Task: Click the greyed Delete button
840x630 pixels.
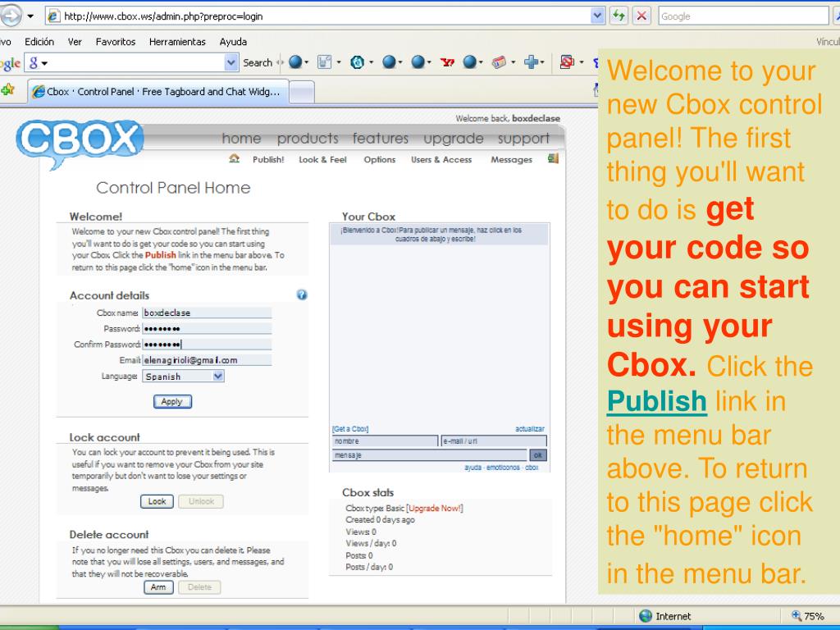Action: coord(199,587)
